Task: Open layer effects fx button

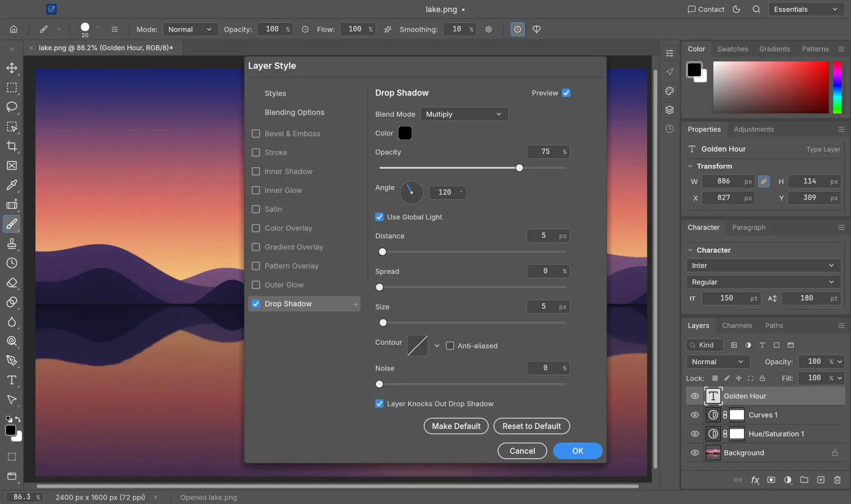Action: pyautogui.click(x=755, y=480)
